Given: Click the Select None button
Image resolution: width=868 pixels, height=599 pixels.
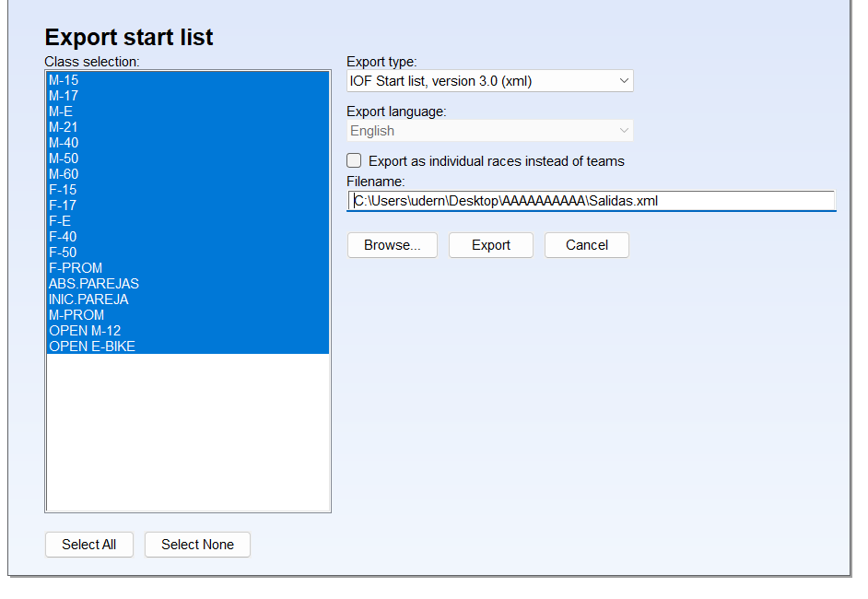Looking at the screenshot, I should (x=197, y=545).
